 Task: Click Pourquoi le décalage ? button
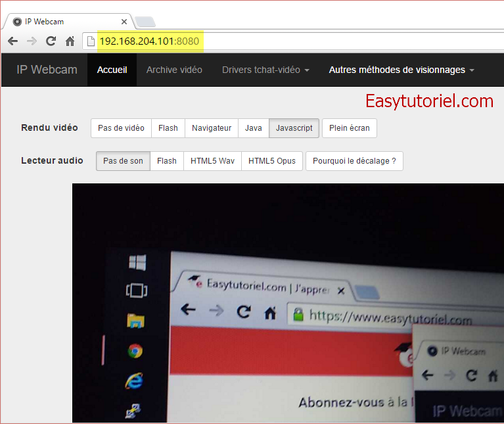point(354,161)
